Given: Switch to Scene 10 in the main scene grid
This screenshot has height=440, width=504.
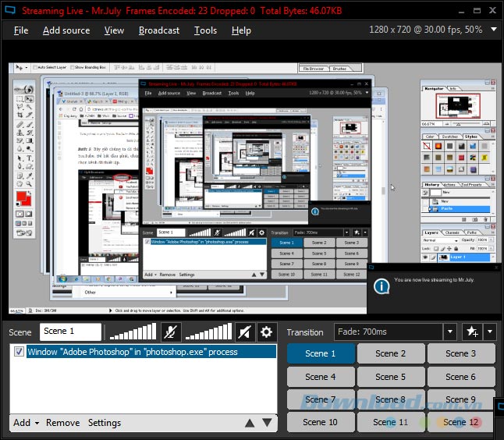Looking at the screenshot, I should pos(320,422).
